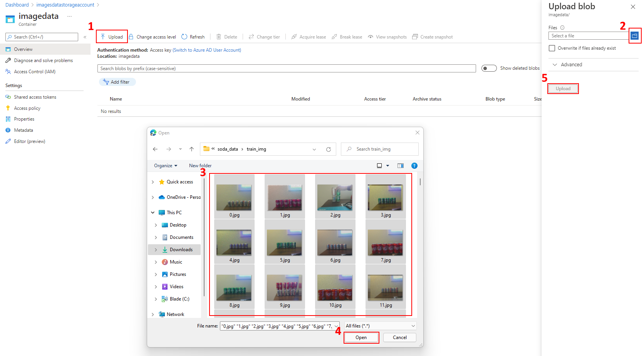Click the help icon in Open dialog
The image size is (644, 356).
click(414, 166)
